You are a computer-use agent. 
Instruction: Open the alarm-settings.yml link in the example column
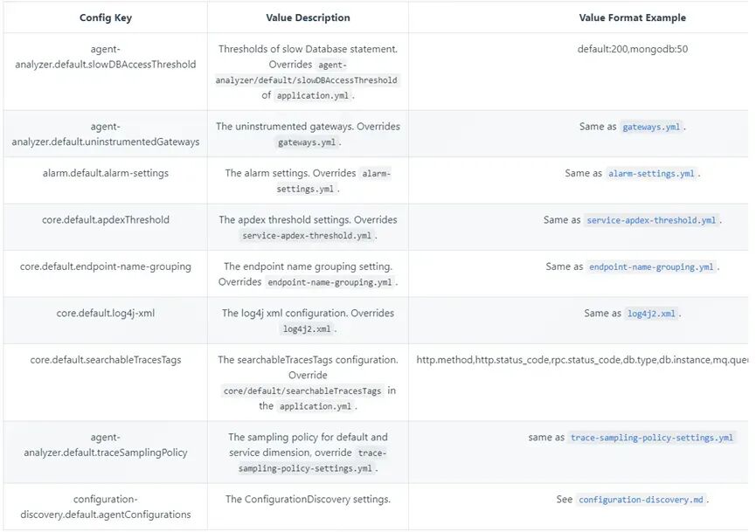click(652, 173)
